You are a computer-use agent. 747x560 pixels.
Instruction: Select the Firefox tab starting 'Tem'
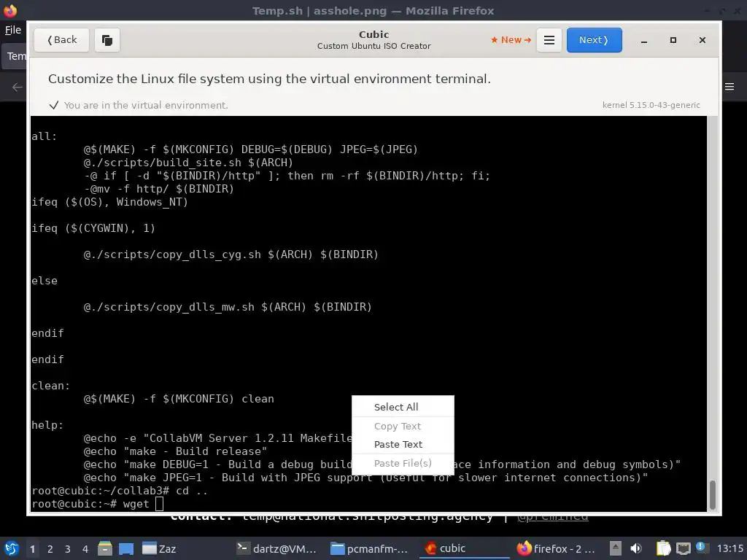15,56
